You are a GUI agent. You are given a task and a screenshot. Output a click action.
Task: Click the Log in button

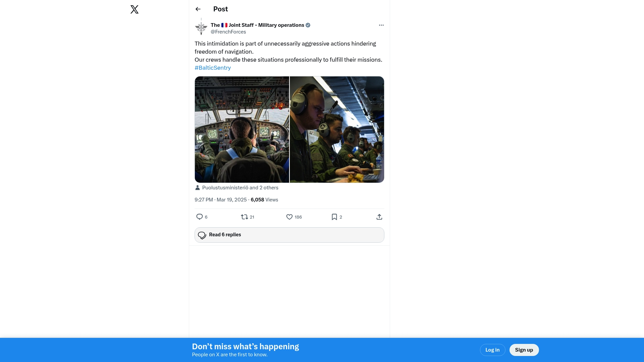click(x=492, y=350)
